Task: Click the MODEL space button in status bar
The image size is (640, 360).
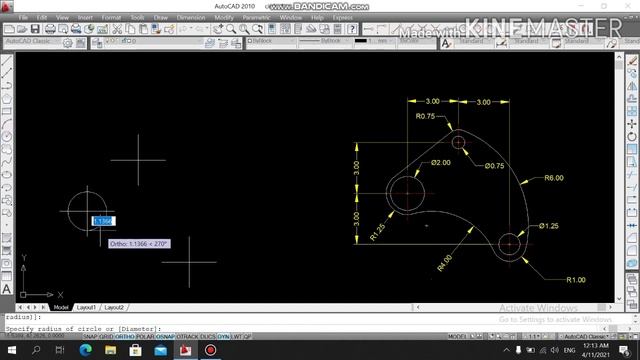Action: click(457, 337)
